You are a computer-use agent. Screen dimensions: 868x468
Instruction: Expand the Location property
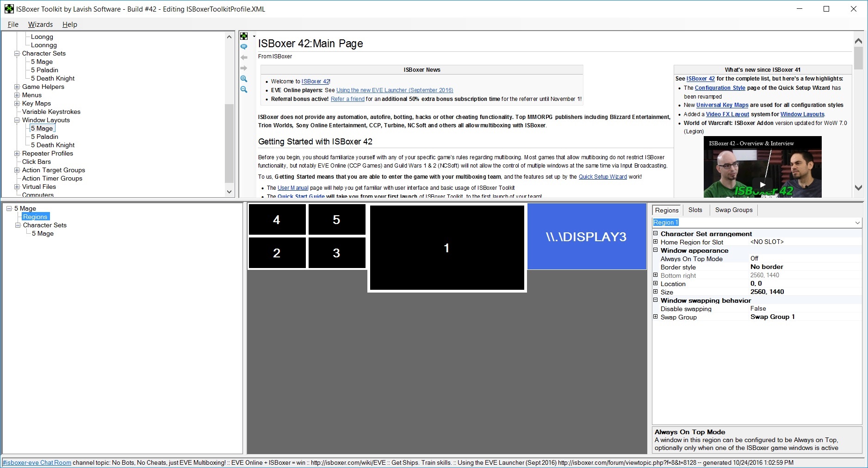(655, 283)
